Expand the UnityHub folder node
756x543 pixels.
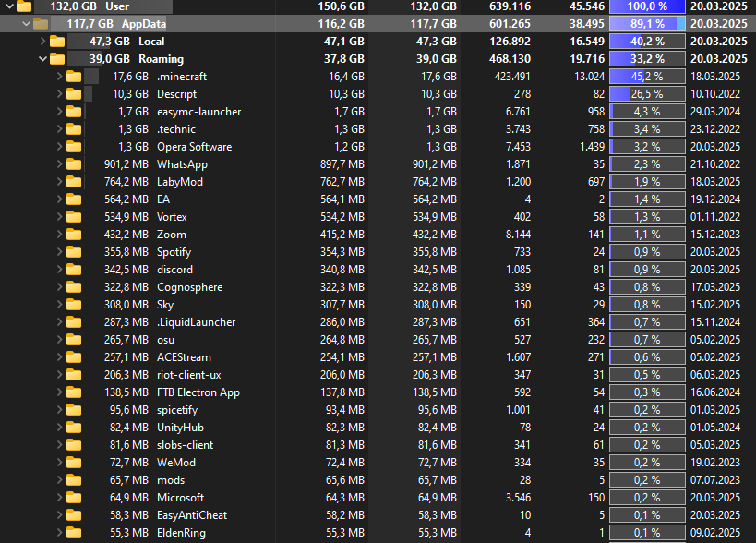click(x=60, y=428)
